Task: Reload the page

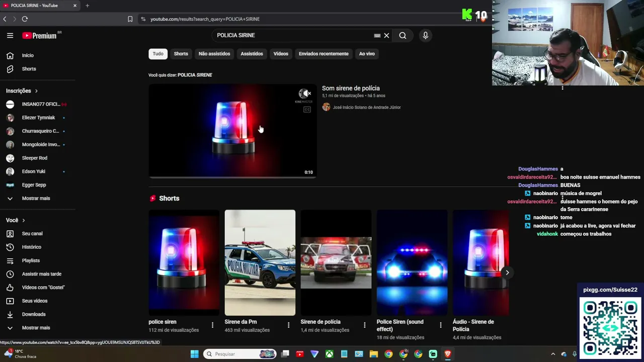Action: tap(25, 19)
